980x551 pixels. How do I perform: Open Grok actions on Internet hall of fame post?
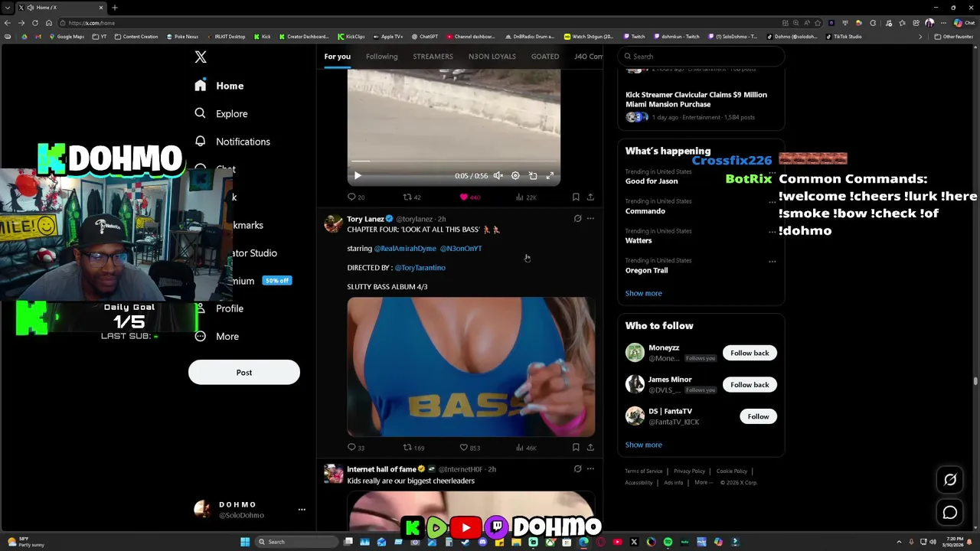coord(577,468)
